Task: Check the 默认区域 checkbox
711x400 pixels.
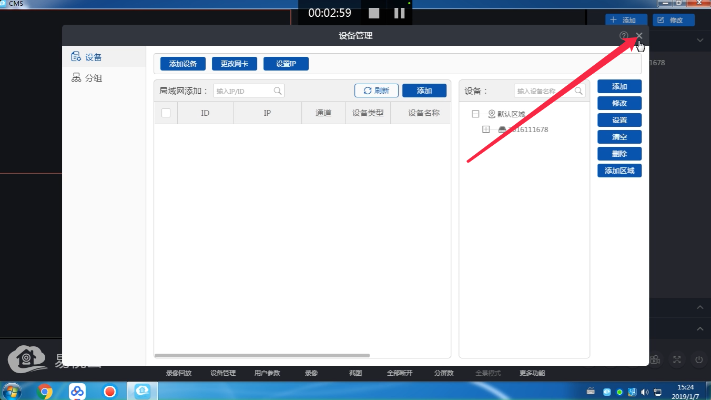Action: (x=476, y=114)
